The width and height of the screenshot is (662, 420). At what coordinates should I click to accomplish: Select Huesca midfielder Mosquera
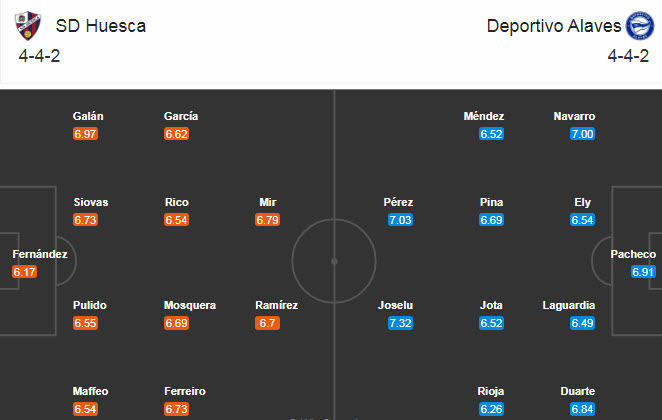point(190,305)
